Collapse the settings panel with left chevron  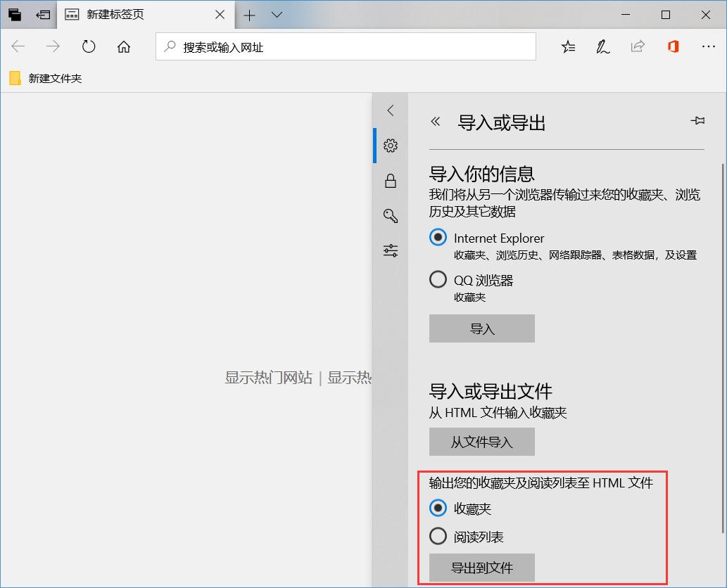tap(390, 110)
